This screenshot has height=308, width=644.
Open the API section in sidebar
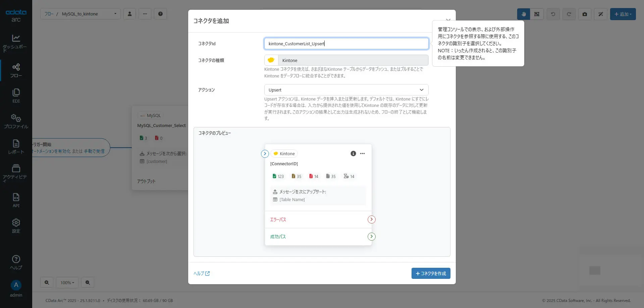pyautogui.click(x=16, y=200)
